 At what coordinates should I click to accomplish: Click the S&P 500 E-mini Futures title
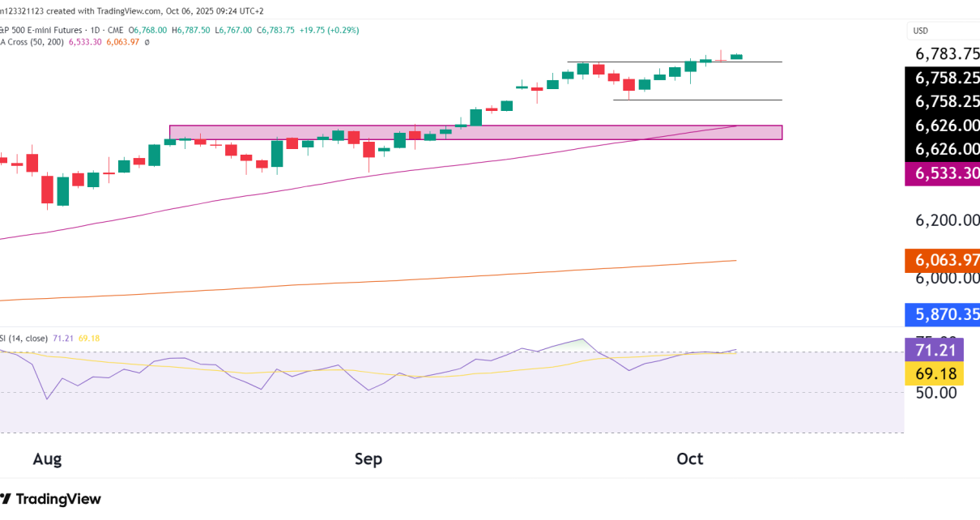click(40, 30)
